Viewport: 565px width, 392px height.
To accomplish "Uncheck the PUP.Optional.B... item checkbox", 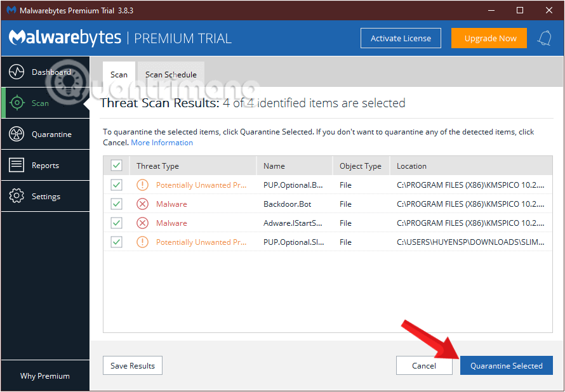I will click(x=116, y=185).
